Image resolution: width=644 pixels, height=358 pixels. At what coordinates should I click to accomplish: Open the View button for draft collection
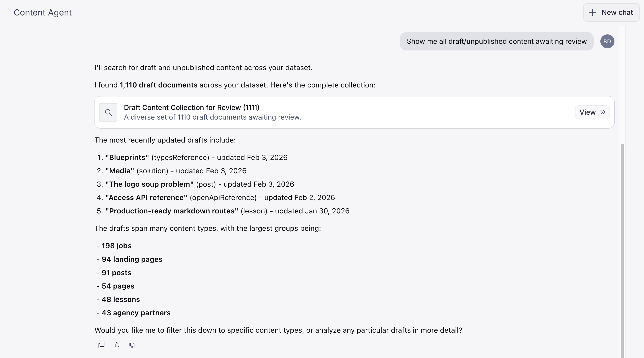[592, 112]
